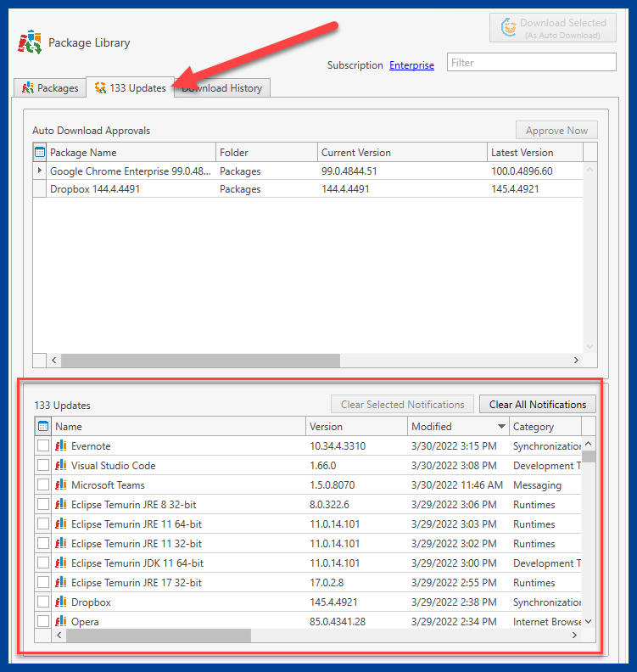The width and height of the screenshot is (637, 672).
Task: Expand the Google Chrome Enterprise row arrow
Action: (39, 171)
